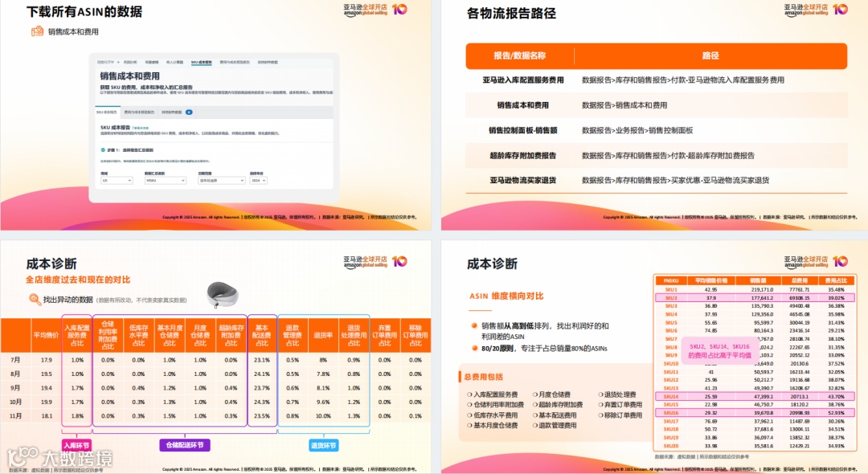Click the highlighted SKU14 row label
This screenshot has width=868, height=474.
[671, 397]
